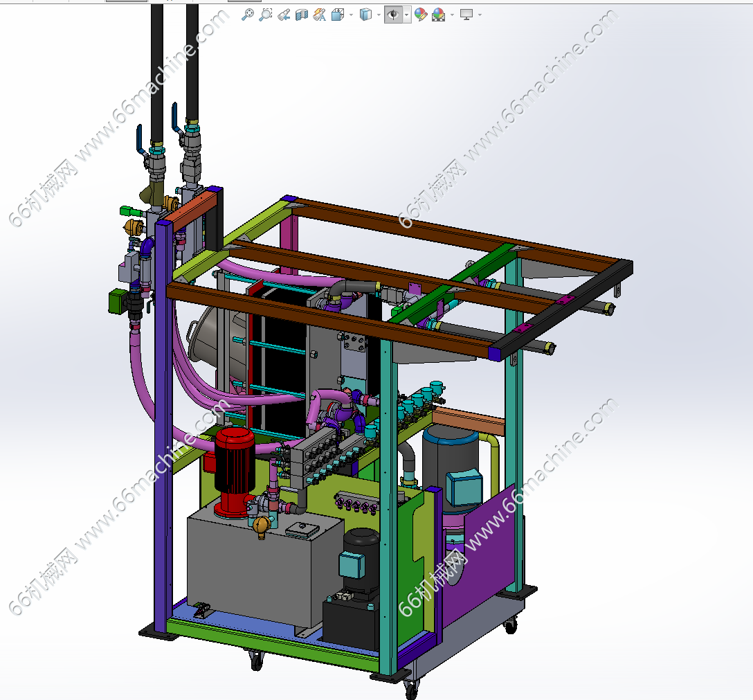Click the Zoom to Fit magnifier icon
The image size is (753, 700).
tap(247, 15)
